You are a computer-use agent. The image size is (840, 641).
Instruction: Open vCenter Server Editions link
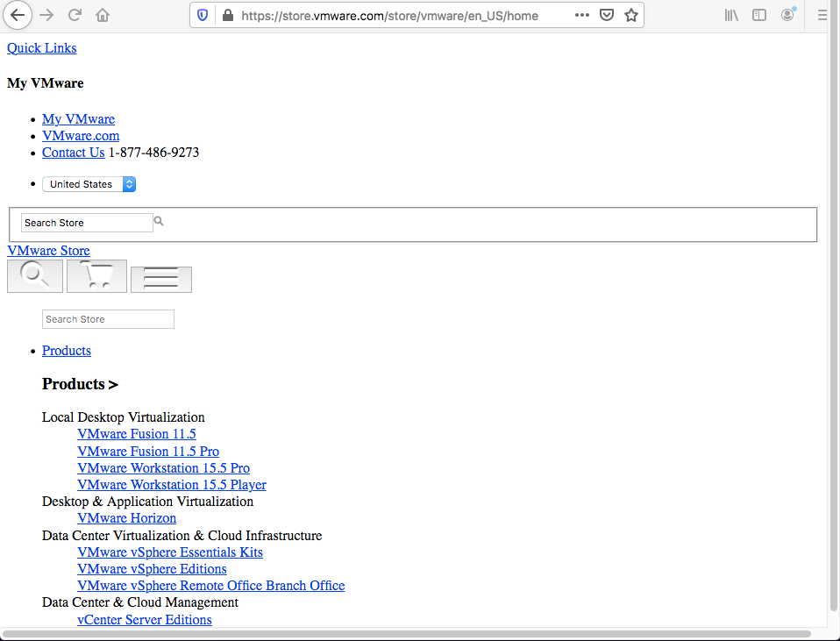pos(145,620)
